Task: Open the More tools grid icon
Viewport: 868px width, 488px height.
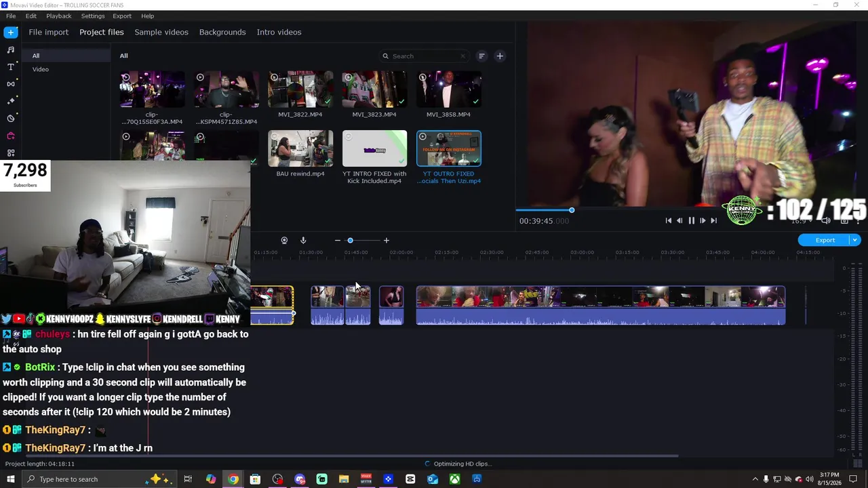Action: point(11,153)
